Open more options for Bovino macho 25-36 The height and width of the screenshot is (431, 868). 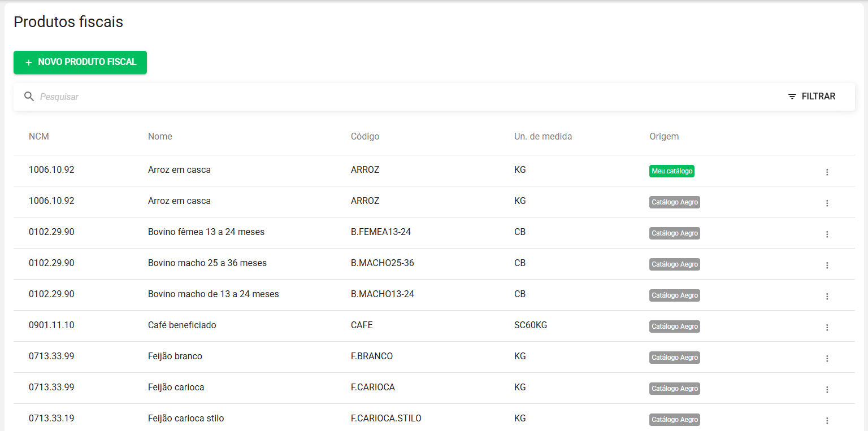click(827, 265)
